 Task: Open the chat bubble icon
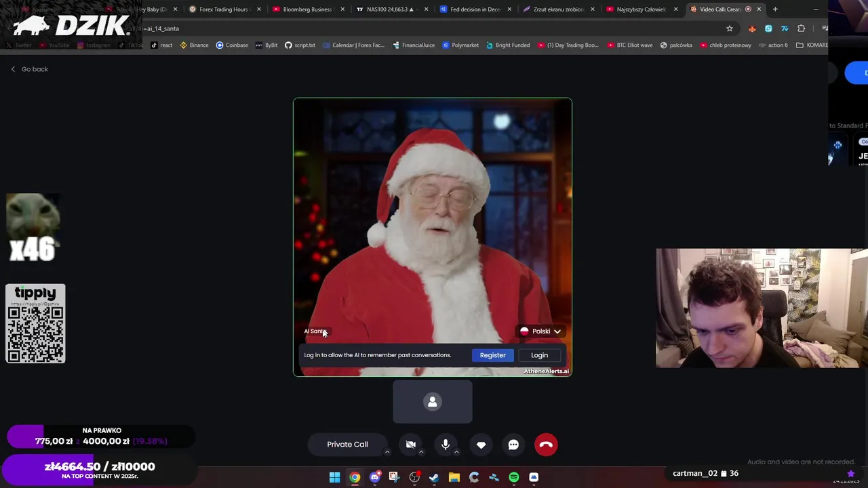click(513, 445)
